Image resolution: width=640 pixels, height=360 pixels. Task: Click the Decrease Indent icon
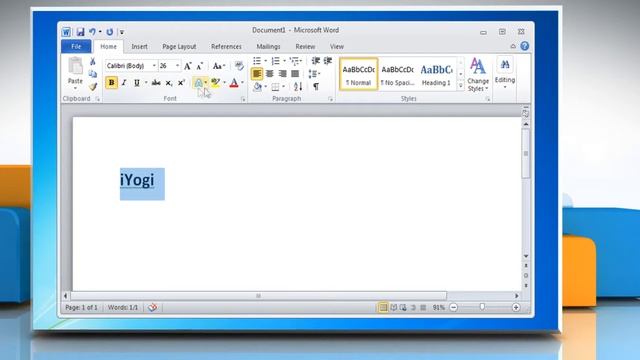[316, 61]
